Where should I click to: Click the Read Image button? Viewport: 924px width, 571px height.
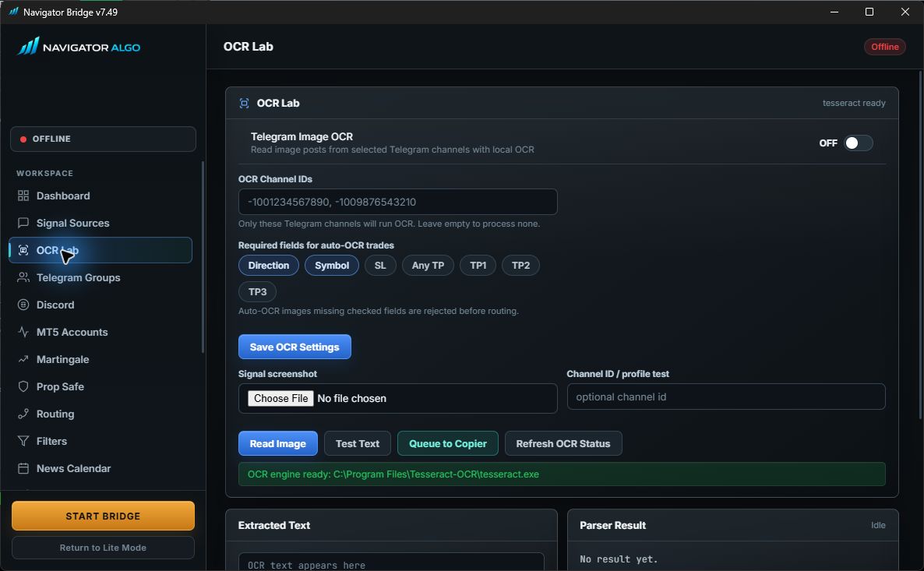tap(277, 443)
